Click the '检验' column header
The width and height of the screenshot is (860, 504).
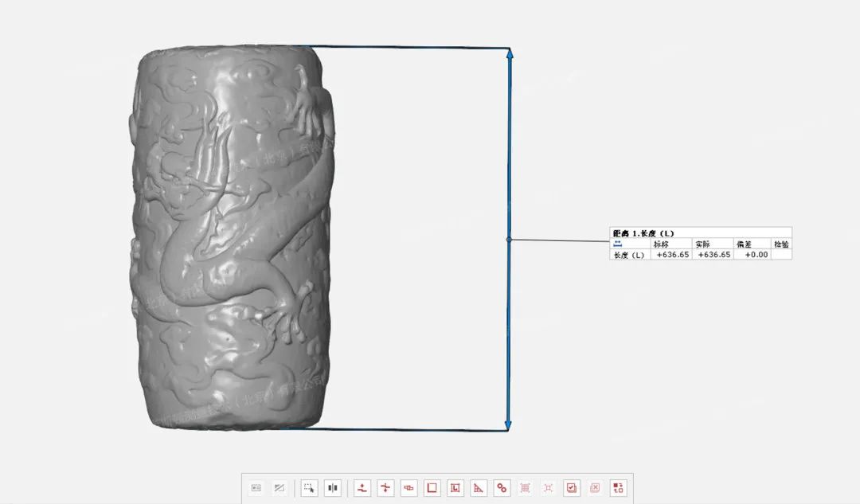[782, 244]
